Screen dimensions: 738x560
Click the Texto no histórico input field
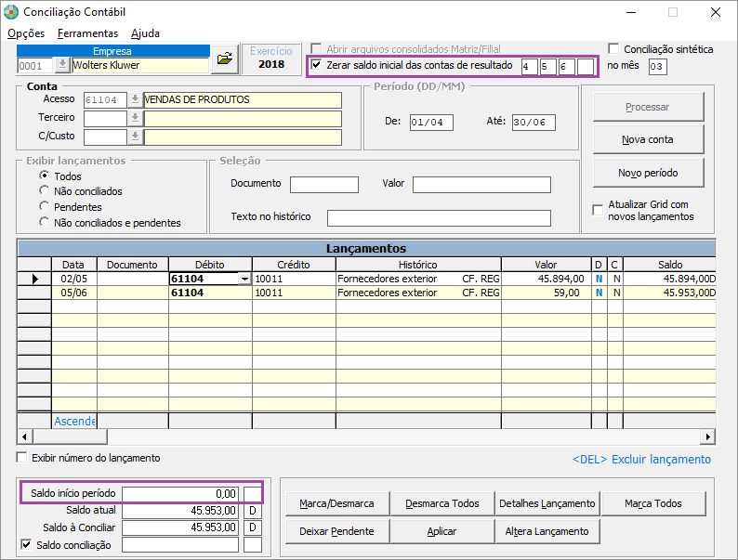439,217
